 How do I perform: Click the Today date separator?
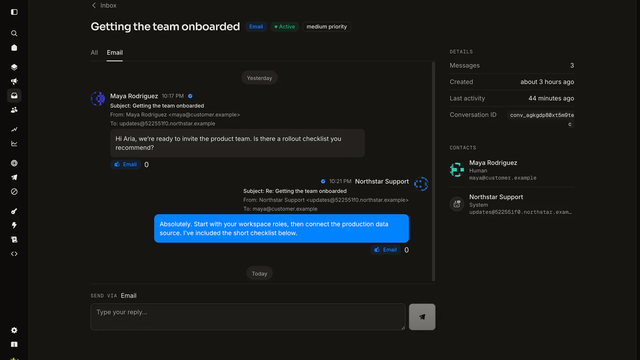point(259,273)
